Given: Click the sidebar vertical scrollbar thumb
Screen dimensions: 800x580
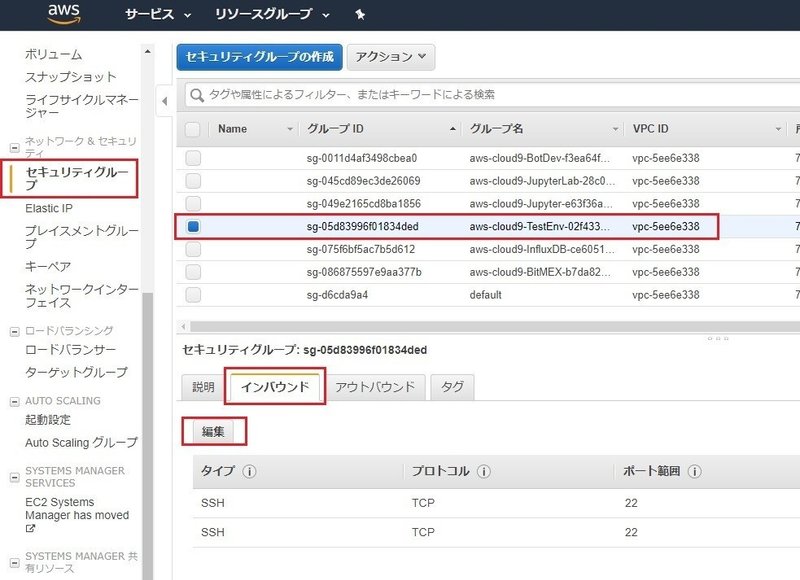Looking at the screenshot, I should [x=147, y=436].
